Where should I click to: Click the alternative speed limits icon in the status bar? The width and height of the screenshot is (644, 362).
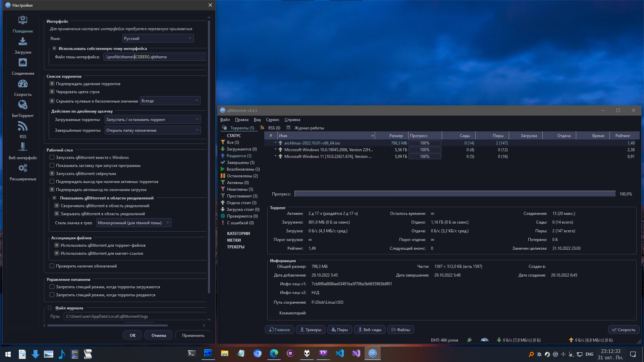tap(484, 340)
